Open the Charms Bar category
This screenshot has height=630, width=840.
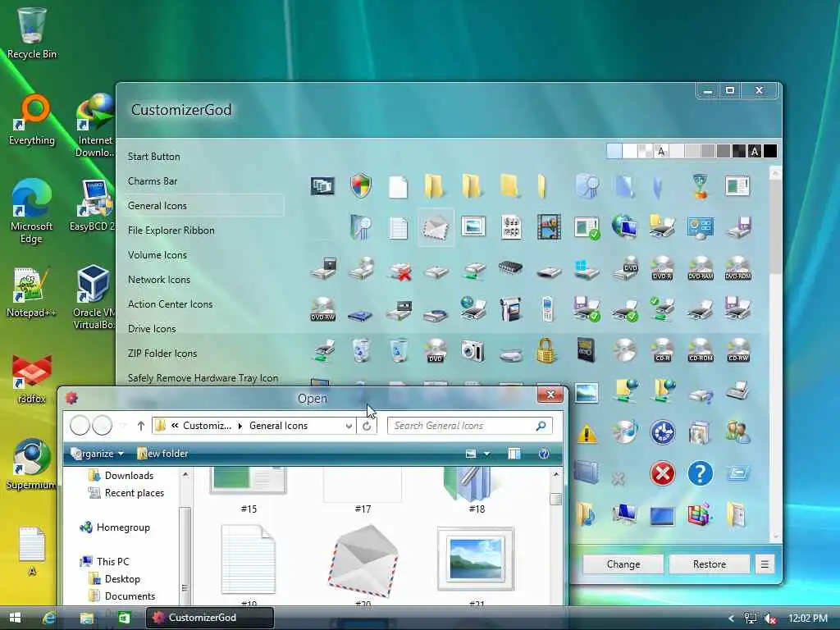click(x=152, y=181)
